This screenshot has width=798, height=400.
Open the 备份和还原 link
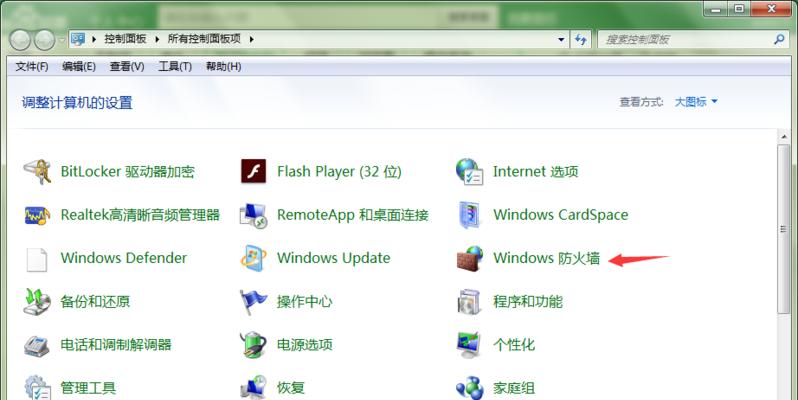(x=95, y=302)
